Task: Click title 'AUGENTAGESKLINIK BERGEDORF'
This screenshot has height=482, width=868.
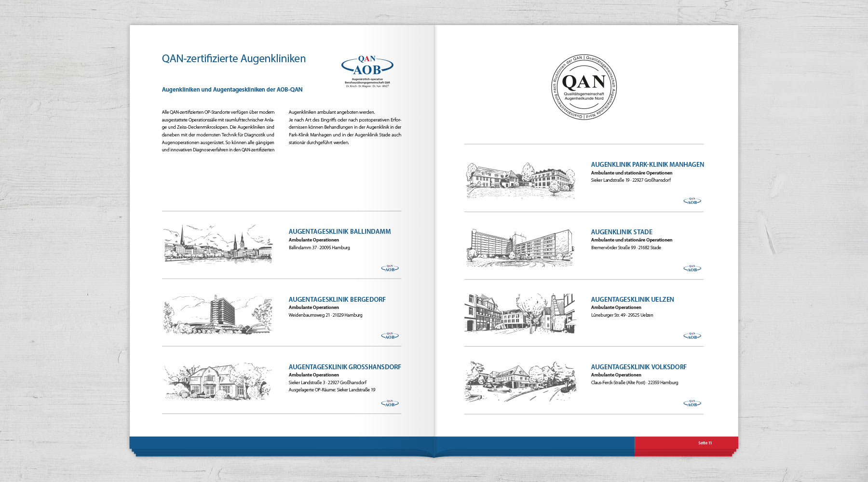Action: (x=337, y=299)
